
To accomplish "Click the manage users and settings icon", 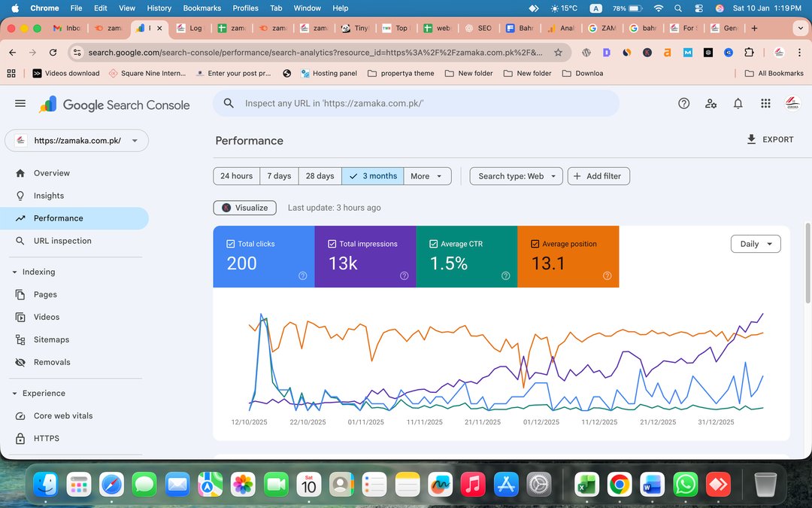I will pos(710,104).
